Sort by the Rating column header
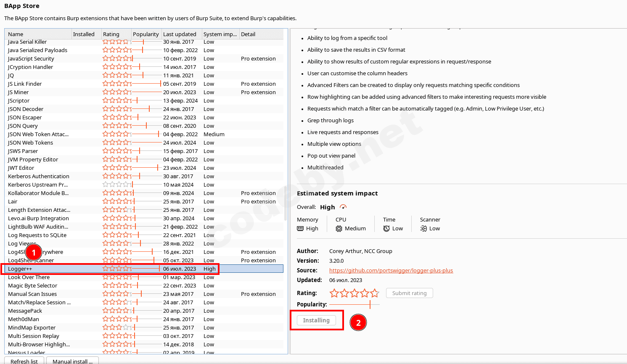The image size is (627, 364). pos(116,34)
